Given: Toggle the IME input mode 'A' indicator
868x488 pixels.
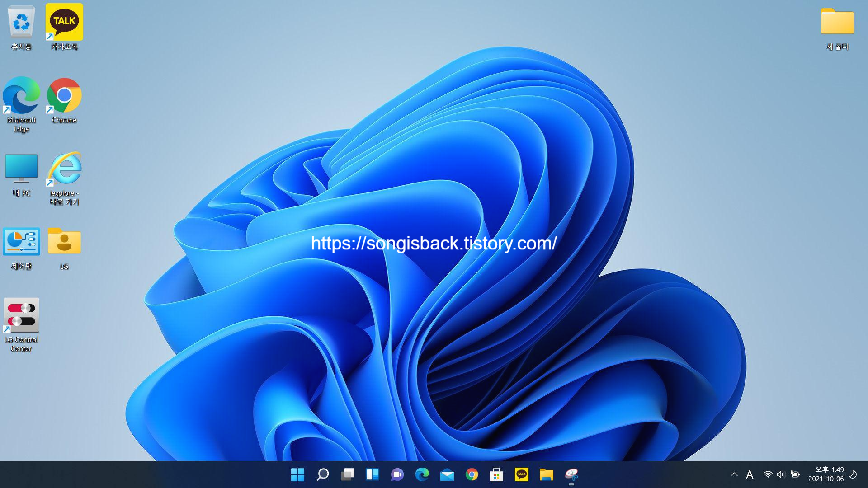Looking at the screenshot, I should coord(749,474).
